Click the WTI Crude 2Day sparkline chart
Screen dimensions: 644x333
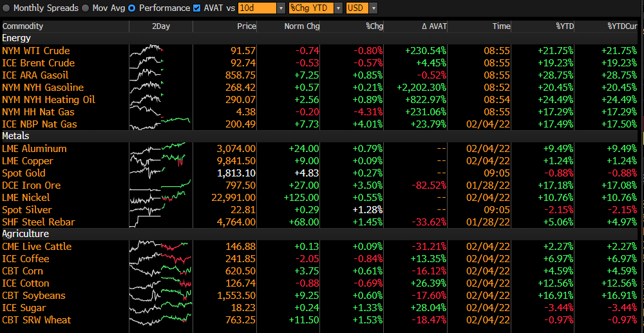(x=147, y=51)
